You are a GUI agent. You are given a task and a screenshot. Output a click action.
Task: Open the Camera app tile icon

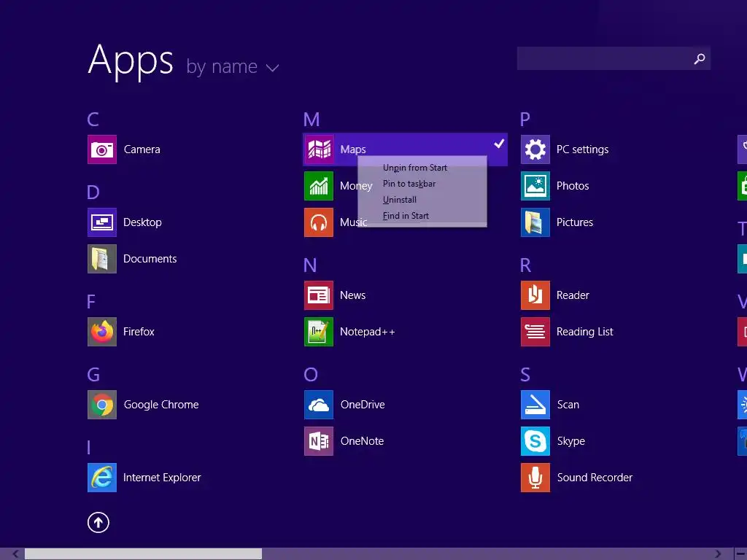(102, 149)
